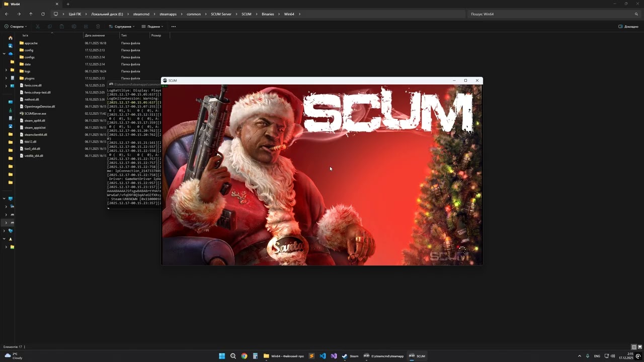This screenshot has height=362, width=644.
Task: Expand chevron after SCUM Server breadcrumb
Action: 236,14
